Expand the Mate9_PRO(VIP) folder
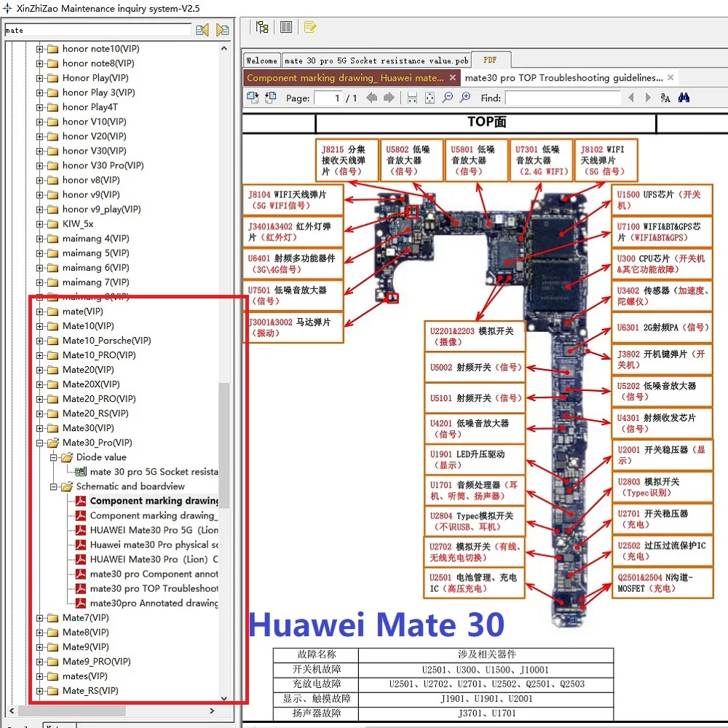 pyautogui.click(x=39, y=662)
